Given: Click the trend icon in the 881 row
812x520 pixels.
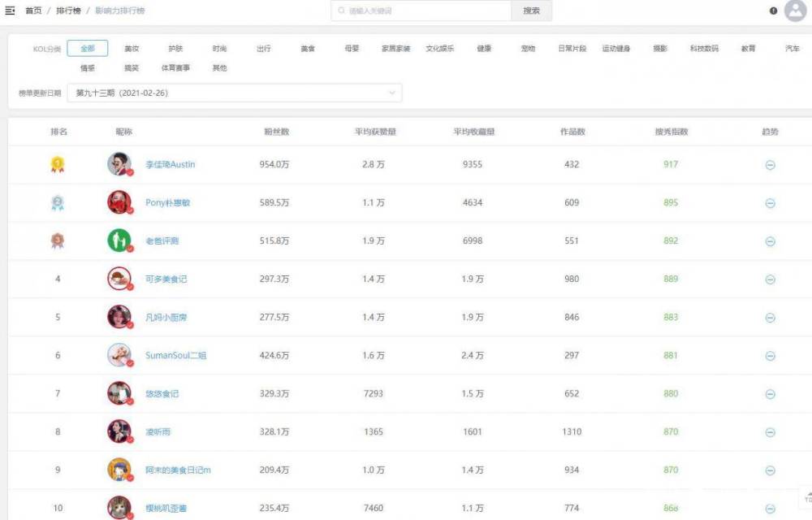Looking at the screenshot, I should click(770, 356).
